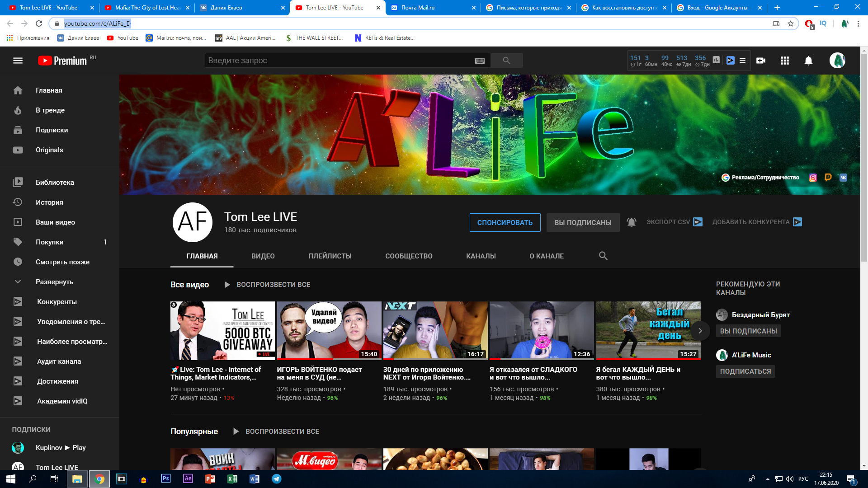Open the hamburger guide menu
The image size is (868, 488).
18,61
